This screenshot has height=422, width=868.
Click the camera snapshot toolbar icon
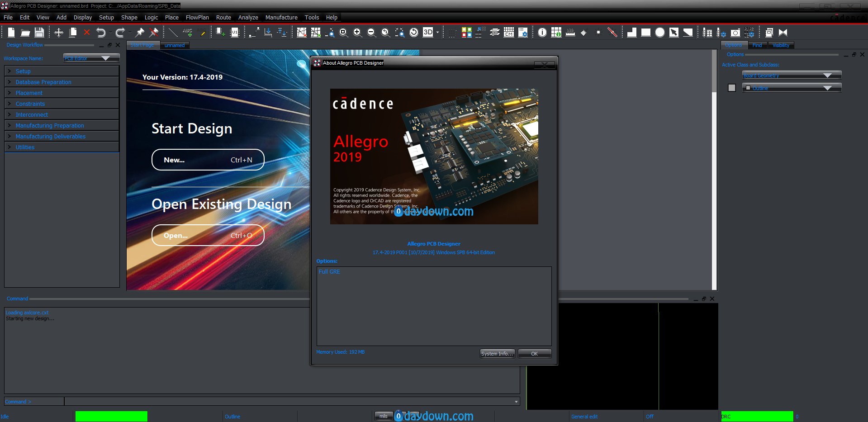point(736,33)
